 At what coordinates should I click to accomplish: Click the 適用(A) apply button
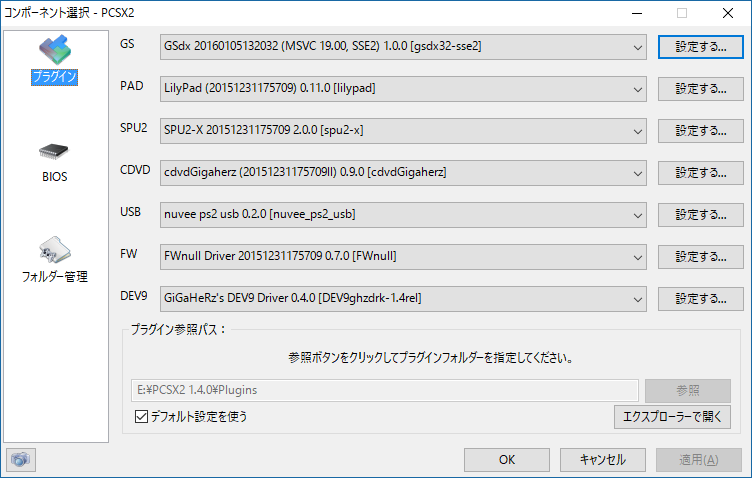tap(699, 460)
